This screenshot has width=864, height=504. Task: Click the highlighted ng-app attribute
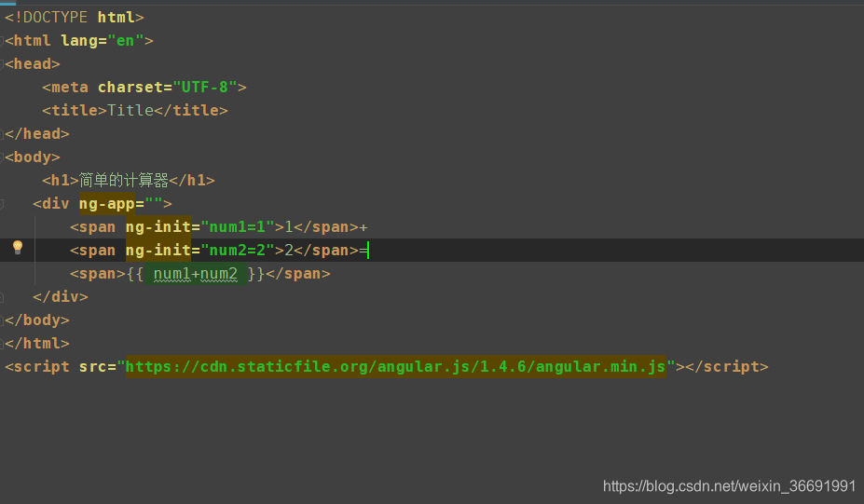107,204
